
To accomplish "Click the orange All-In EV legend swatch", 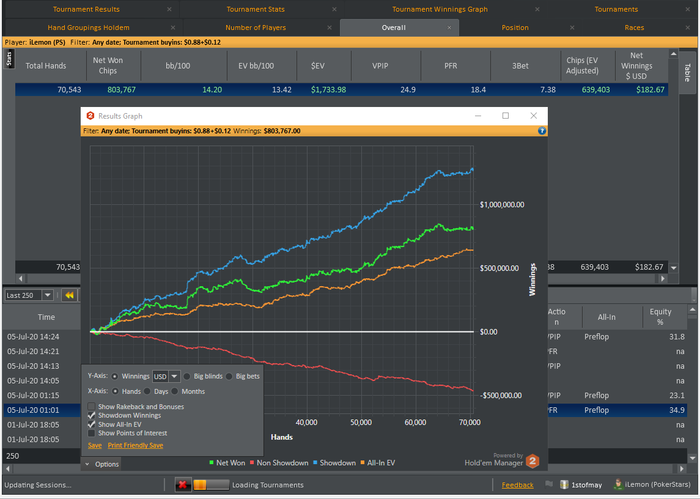I will [x=362, y=462].
